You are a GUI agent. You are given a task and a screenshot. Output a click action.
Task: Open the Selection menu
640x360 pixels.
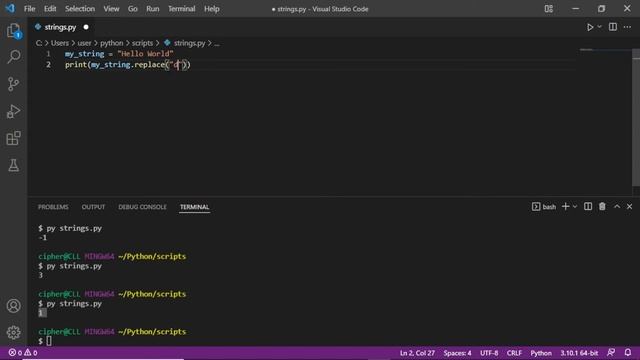[80, 9]
